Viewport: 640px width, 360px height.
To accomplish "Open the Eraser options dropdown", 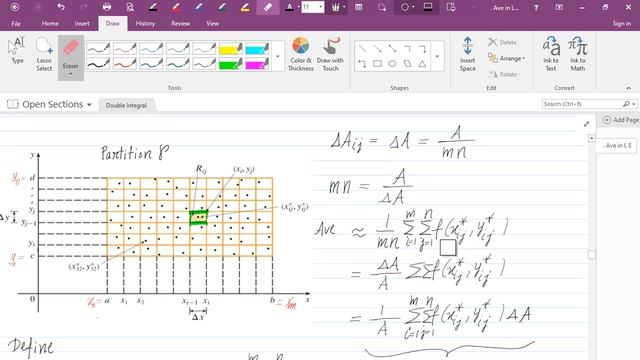I will pos(71,74).
